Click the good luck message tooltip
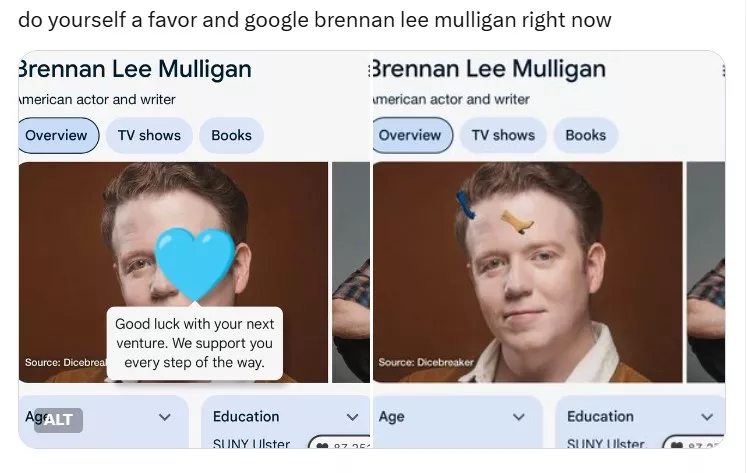 195,343
